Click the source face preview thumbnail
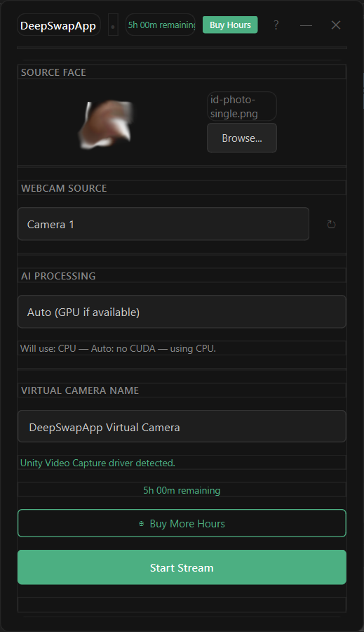 click(107, 124)
